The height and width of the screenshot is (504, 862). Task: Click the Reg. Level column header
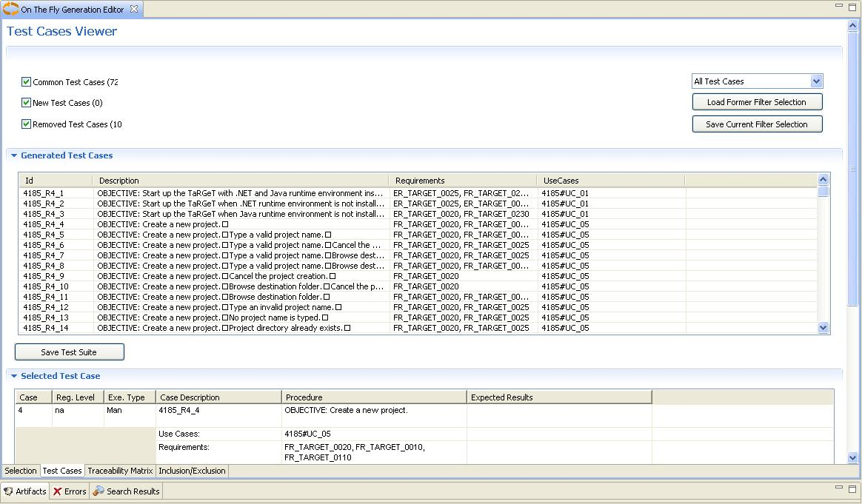click(78, 397)
